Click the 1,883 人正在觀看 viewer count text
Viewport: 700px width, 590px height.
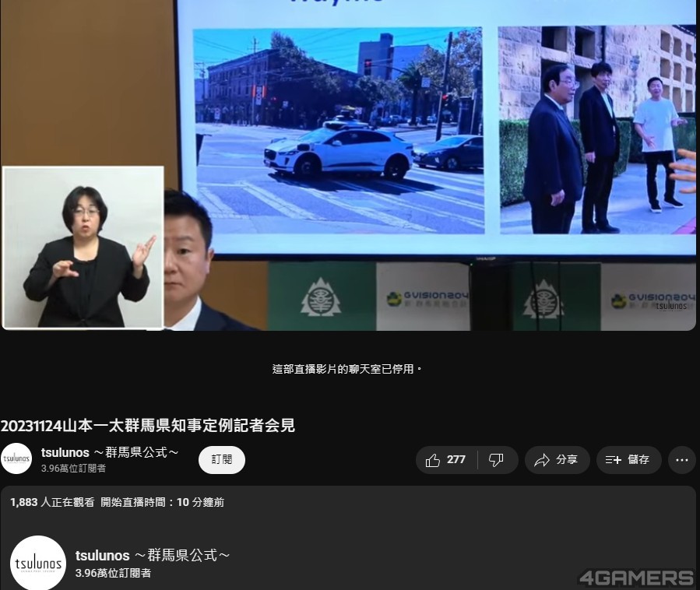[52, 503]
